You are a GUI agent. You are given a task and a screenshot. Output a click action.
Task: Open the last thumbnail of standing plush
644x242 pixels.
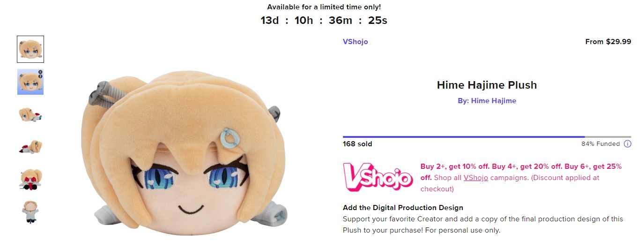click(30, 212)
